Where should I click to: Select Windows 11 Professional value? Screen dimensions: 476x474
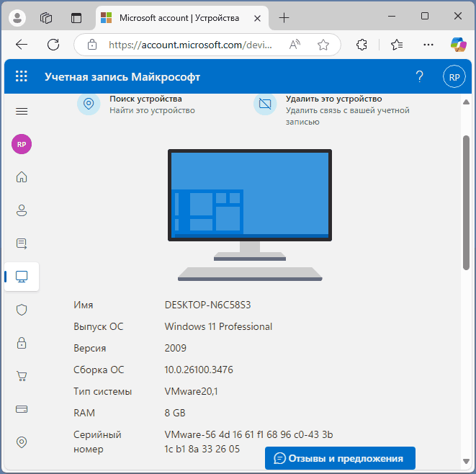point(218,326)
